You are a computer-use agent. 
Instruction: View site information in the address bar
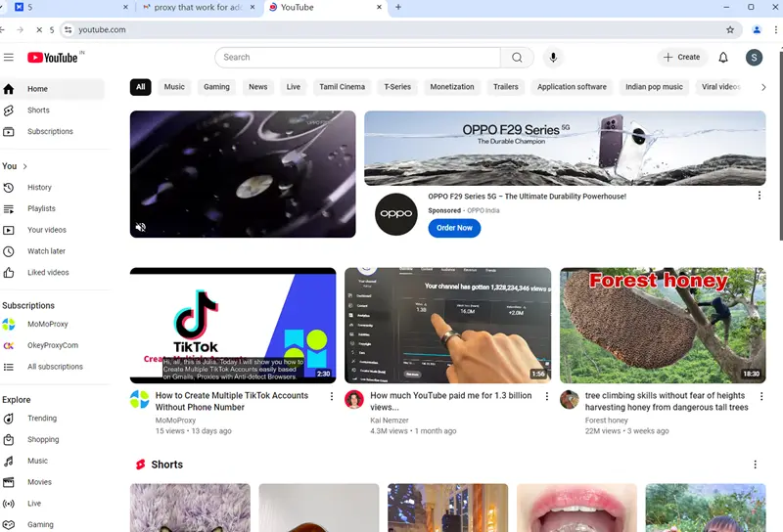pos(69,30)
